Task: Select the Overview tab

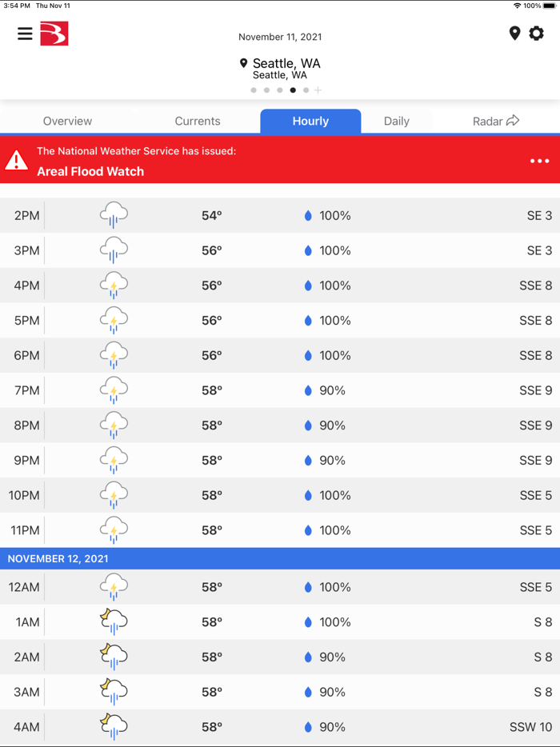Action: tap(67, 121)
